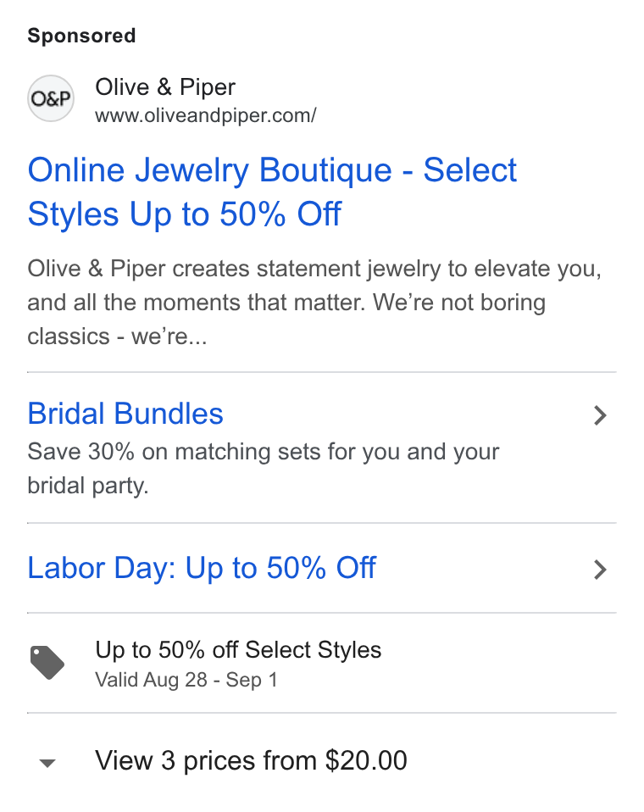Open the Online Jewelry Boutique headline line

[272, 170]
